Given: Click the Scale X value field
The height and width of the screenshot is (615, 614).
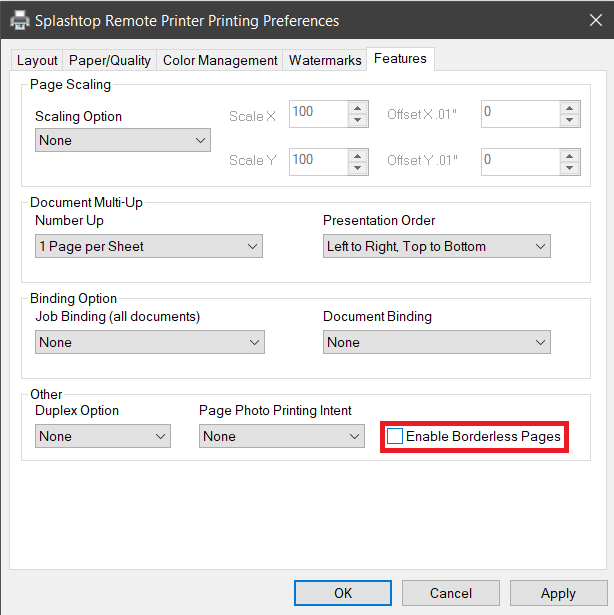Looking at the screenshot, I should click(x=318, y=114).
